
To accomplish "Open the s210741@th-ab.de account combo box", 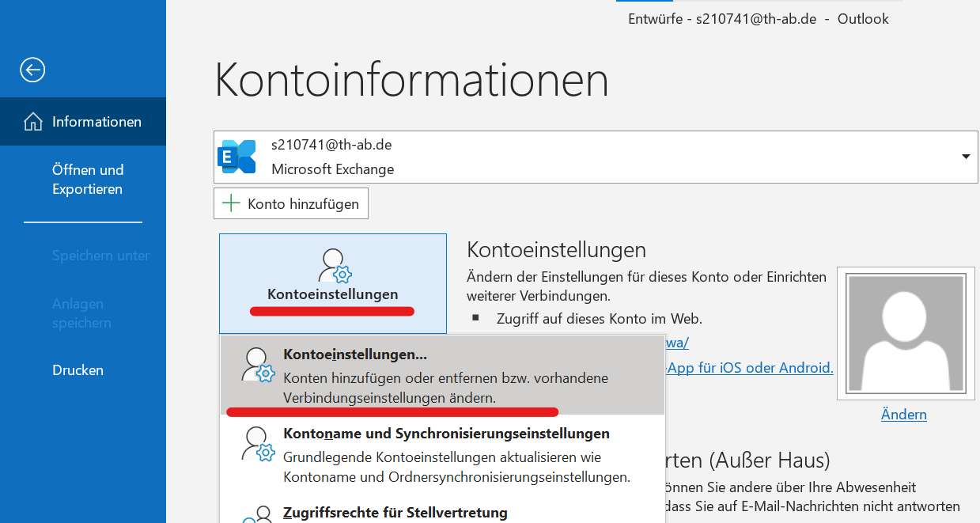I will click(596, 157).
